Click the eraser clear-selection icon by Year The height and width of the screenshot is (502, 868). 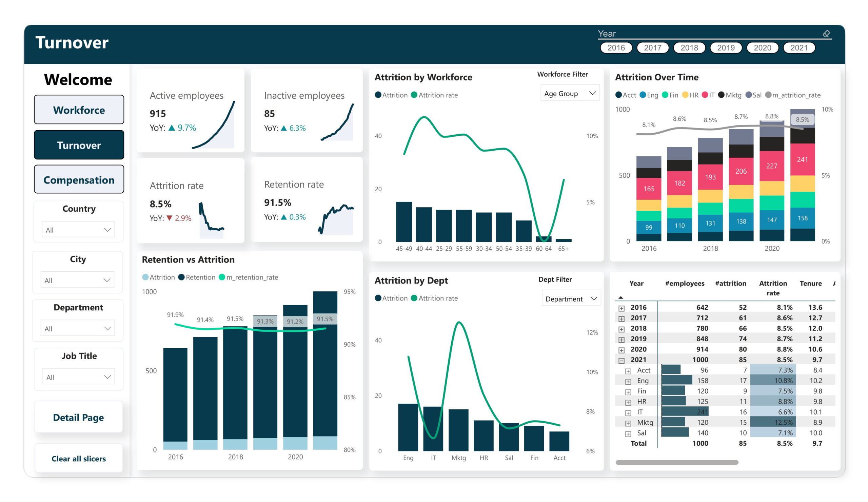[826, 34]
